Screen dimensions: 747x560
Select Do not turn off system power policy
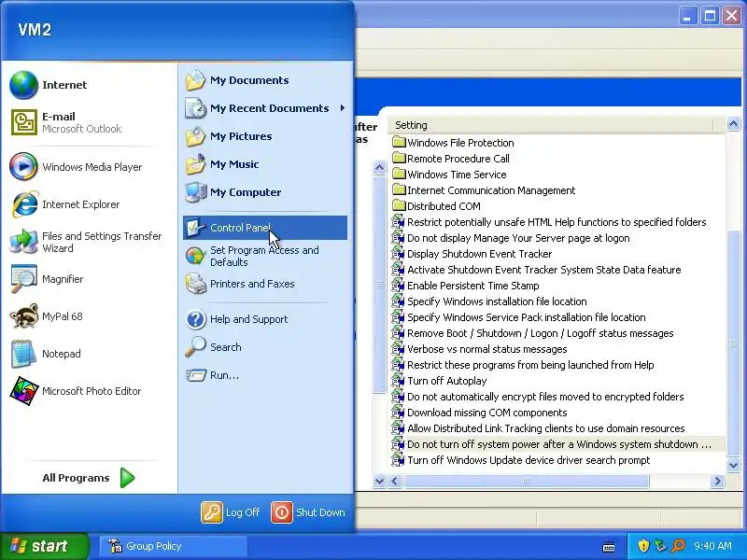(552, 444)
